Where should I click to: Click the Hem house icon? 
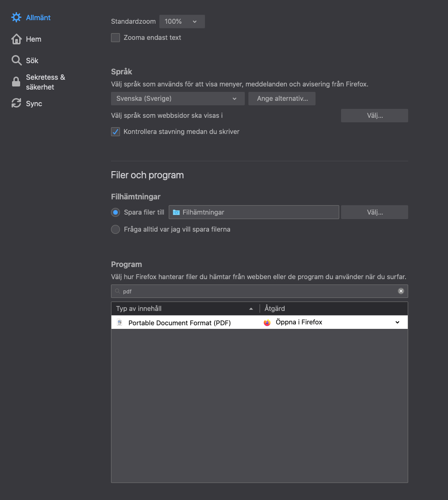[16, 39]
